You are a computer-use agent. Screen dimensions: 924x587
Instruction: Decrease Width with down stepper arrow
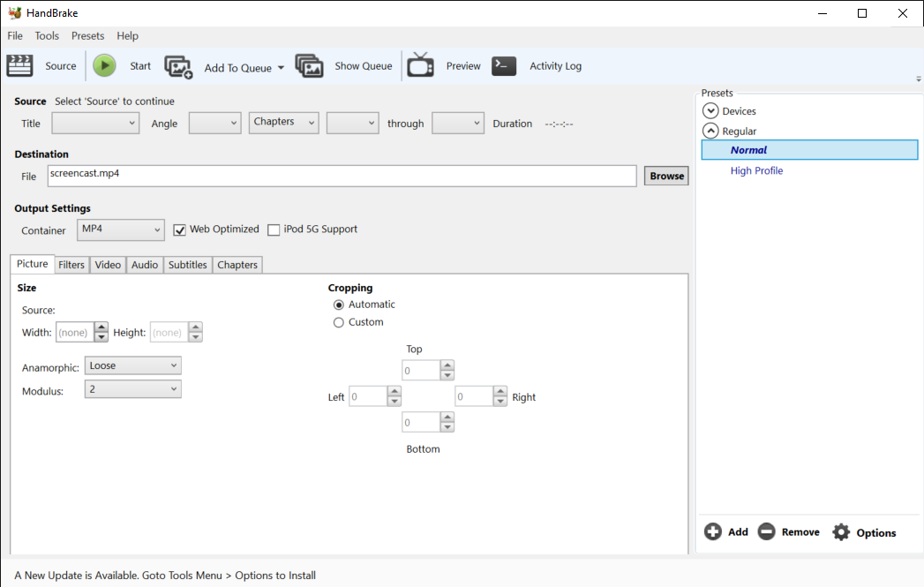[101, 337]
